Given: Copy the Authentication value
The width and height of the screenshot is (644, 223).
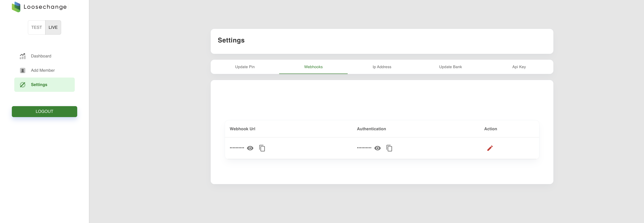Looking at the screenshot, I should pos(389,148).
